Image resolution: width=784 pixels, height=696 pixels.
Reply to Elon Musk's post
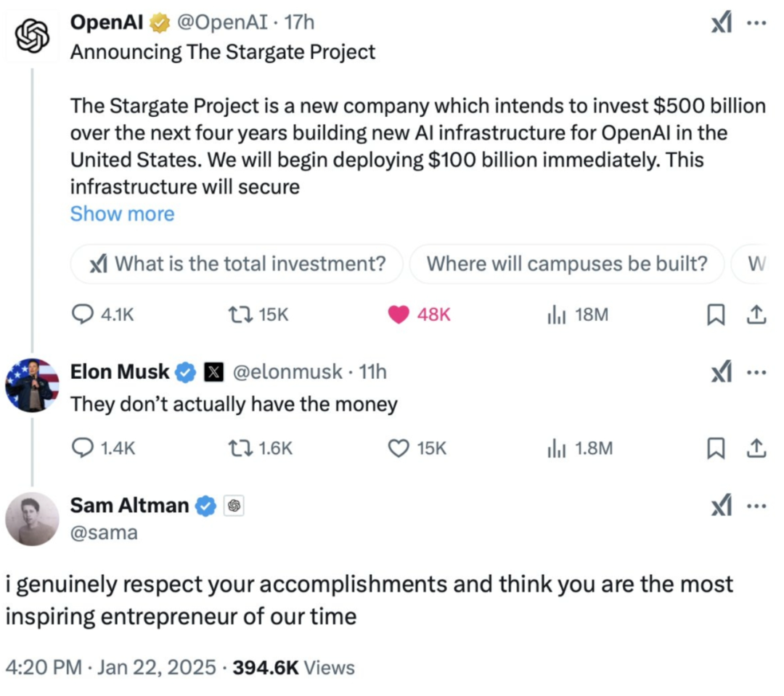point(83,449)
